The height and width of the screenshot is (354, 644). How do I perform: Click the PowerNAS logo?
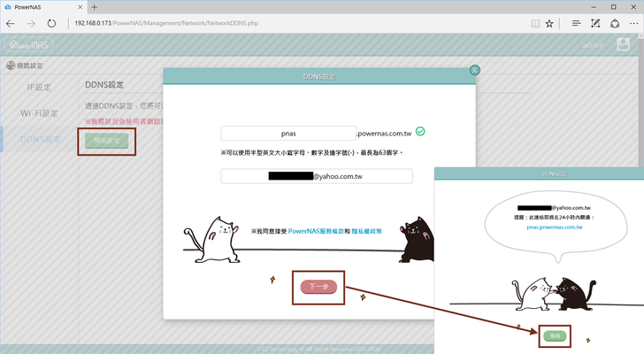click(28, 45)
